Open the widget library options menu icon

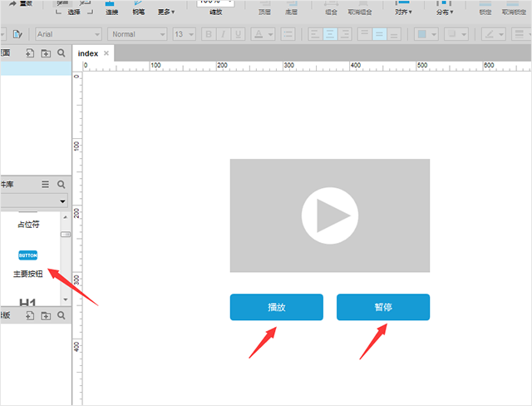tap(45, 185)
